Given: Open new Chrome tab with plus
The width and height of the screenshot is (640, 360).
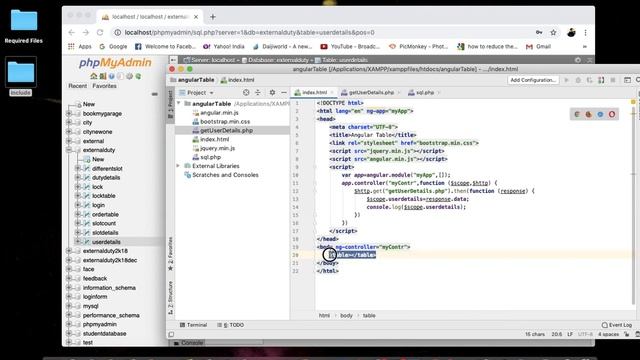Looking at the screenshot, I should tap(213, 17).
